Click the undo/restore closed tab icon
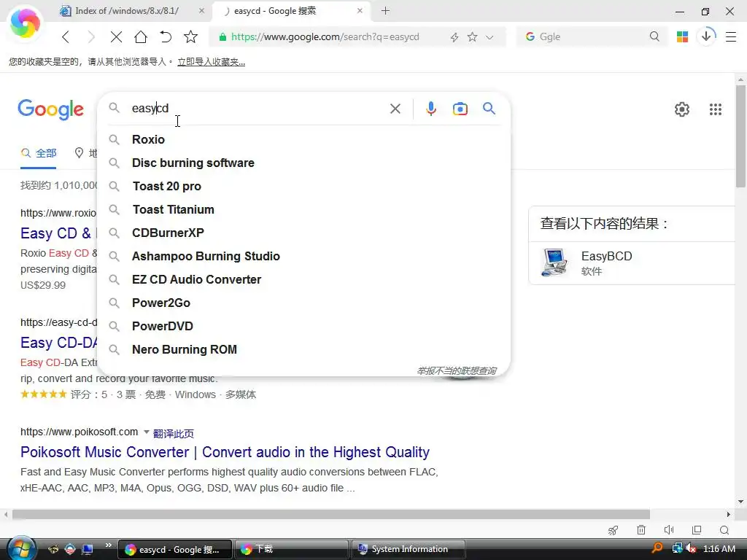Screen dimensions: 747x560 click(x=166, y=36)
